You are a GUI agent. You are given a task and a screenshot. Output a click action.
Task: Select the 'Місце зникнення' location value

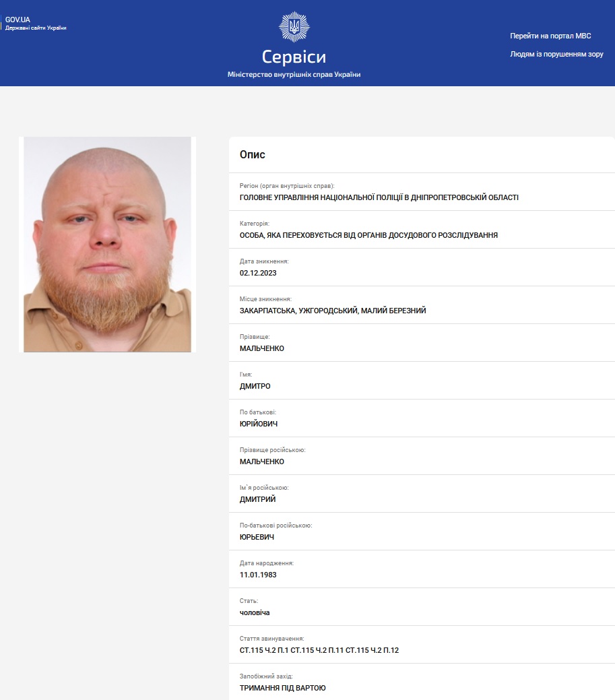pos(332,311)
